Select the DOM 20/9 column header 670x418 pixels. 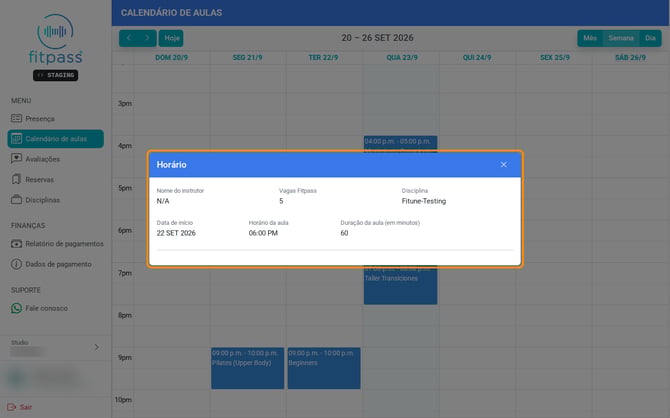(171, 58)
